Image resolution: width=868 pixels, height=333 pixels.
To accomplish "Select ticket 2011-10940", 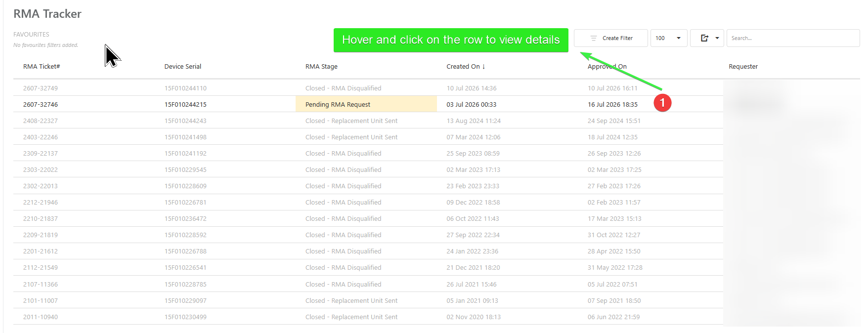I will pyautogui.click(x=41, y=317).
